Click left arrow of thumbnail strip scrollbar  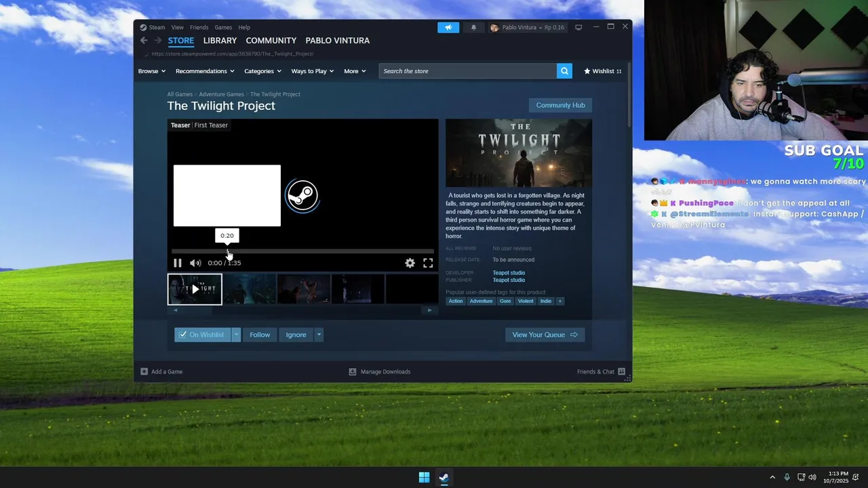point(175,310)
